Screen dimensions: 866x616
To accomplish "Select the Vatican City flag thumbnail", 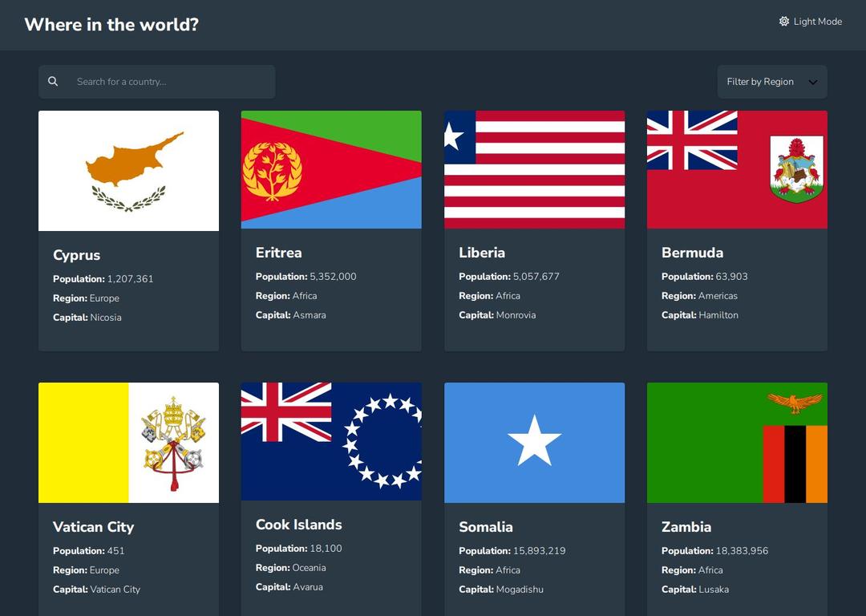I will click(128, 442).
